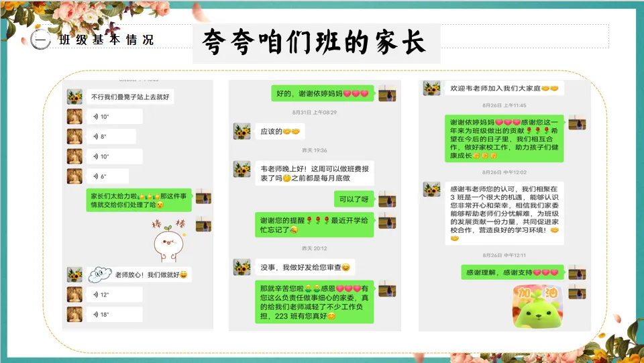Click the avatar beside the 8" voice message

pyautogui.click(x=74, y=137)
